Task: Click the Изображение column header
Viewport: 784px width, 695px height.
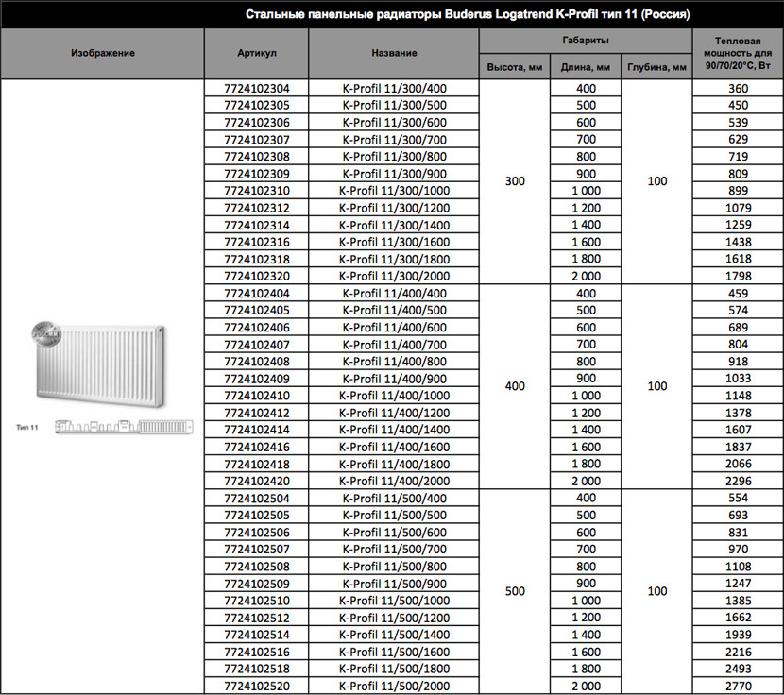Action: 103,53
